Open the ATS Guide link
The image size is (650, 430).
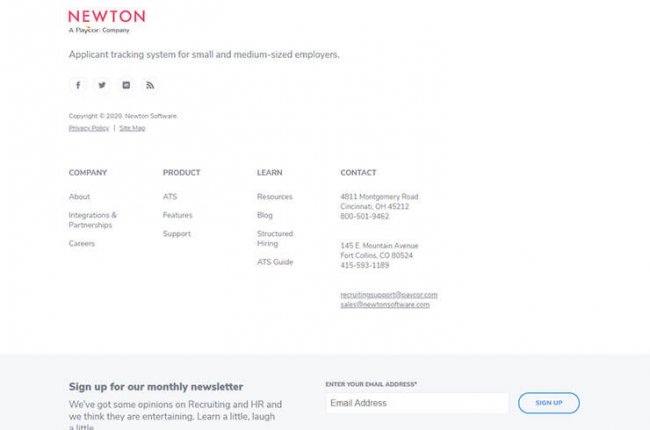[275, 262]
